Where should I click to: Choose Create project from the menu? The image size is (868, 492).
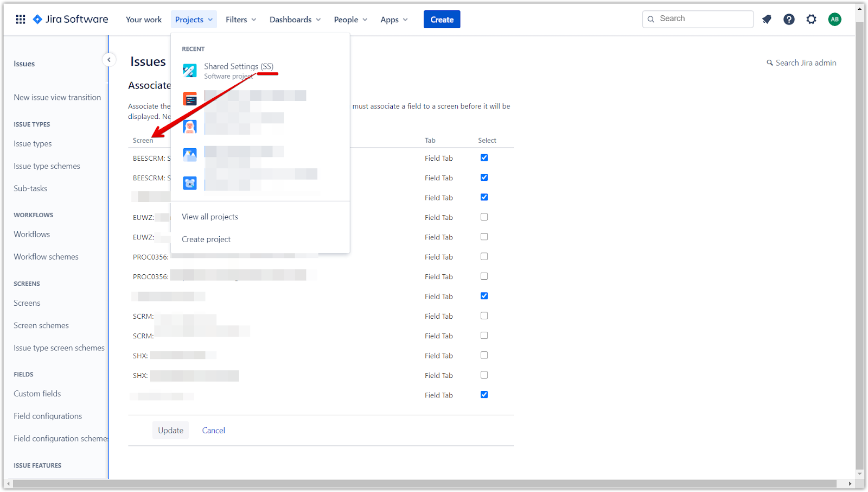[206, 239]
